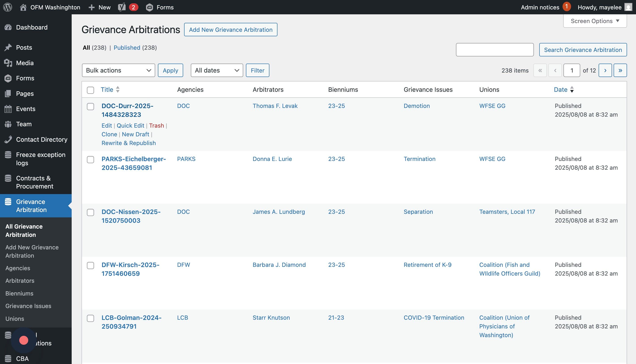Viewport: 636px width, 364px height.
Task: Click the Team group icon
Action: coord(8,124)
